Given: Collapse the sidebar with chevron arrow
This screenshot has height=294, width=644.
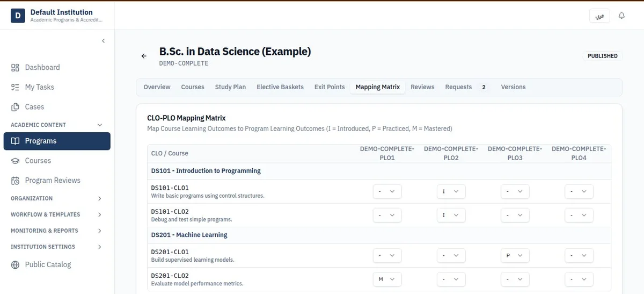Looking at the screenshot, I should point(103,41).
